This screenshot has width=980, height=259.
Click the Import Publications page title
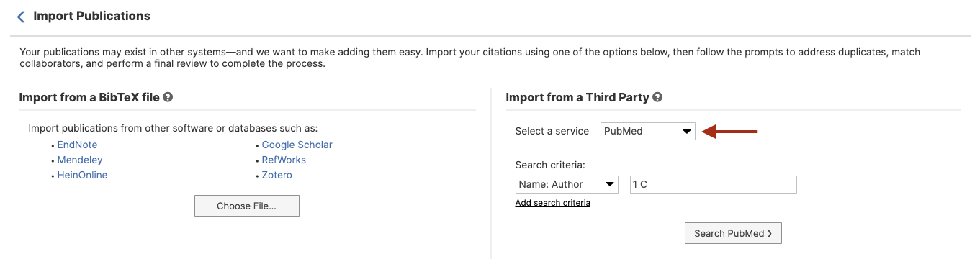pyautogui.click(x=92, y=16)
